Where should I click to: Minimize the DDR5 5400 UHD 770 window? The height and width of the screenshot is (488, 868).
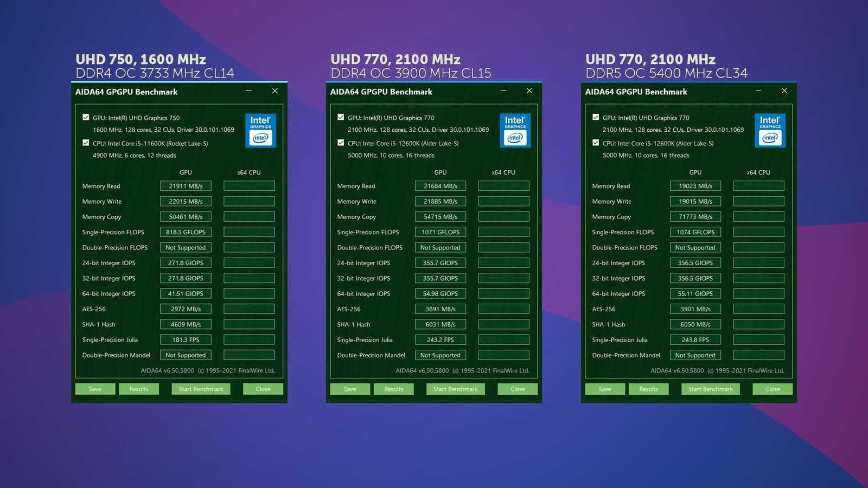(x=758, y=91)
